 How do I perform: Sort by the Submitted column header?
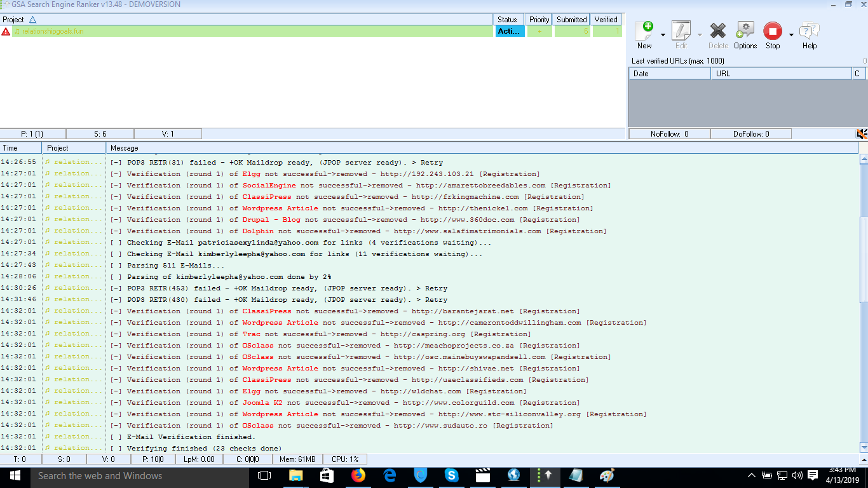coord(572,20)
